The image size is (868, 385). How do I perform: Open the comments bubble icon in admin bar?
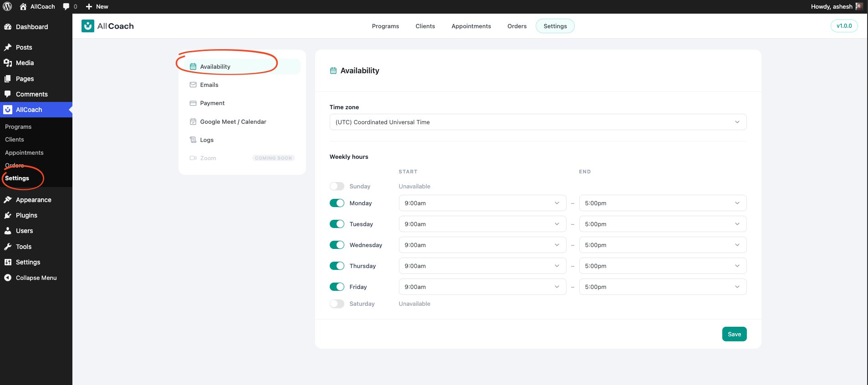[x=66, y=6]
